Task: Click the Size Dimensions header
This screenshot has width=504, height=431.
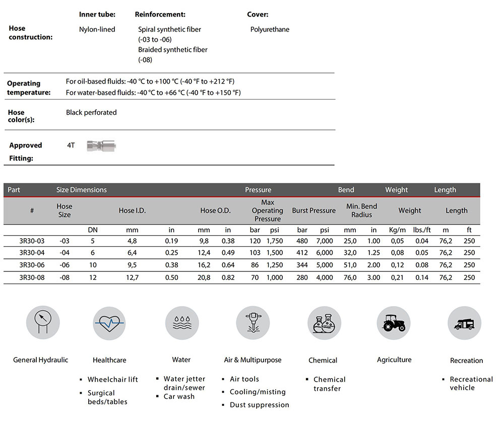Action: [82, 190]
